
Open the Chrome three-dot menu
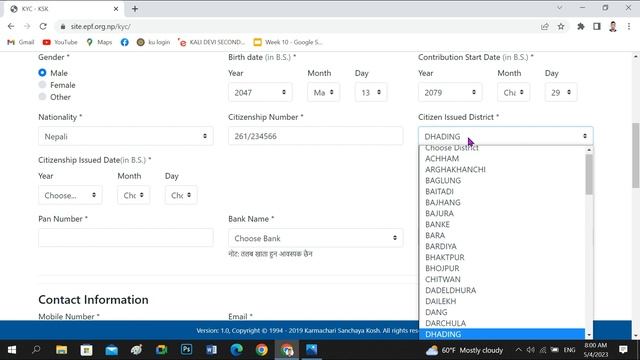[629, 27]
